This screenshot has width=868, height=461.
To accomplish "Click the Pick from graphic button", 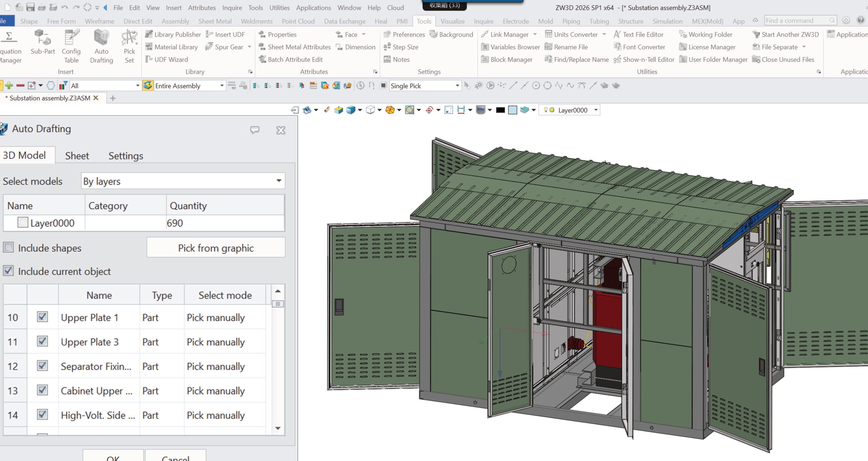I will pos(216,248).
